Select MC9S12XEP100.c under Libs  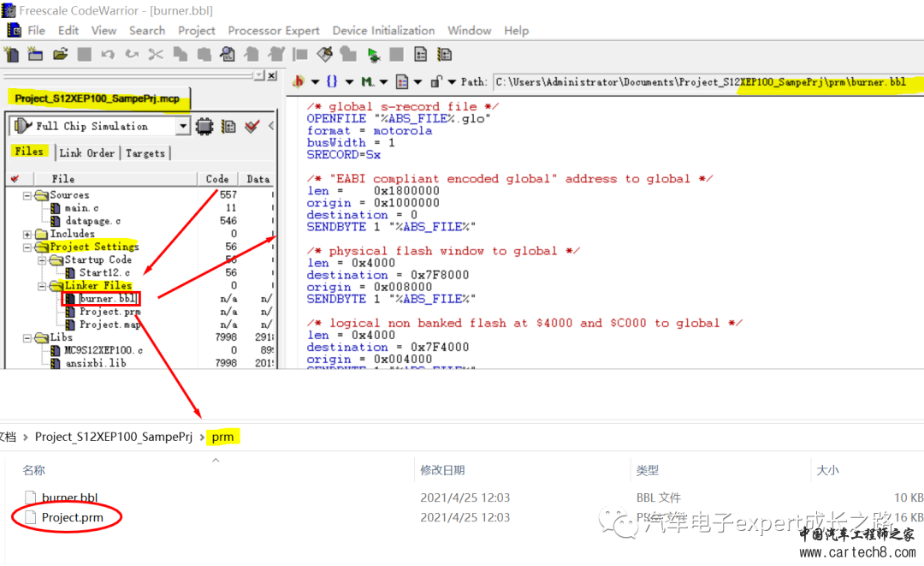pos(104,351)
